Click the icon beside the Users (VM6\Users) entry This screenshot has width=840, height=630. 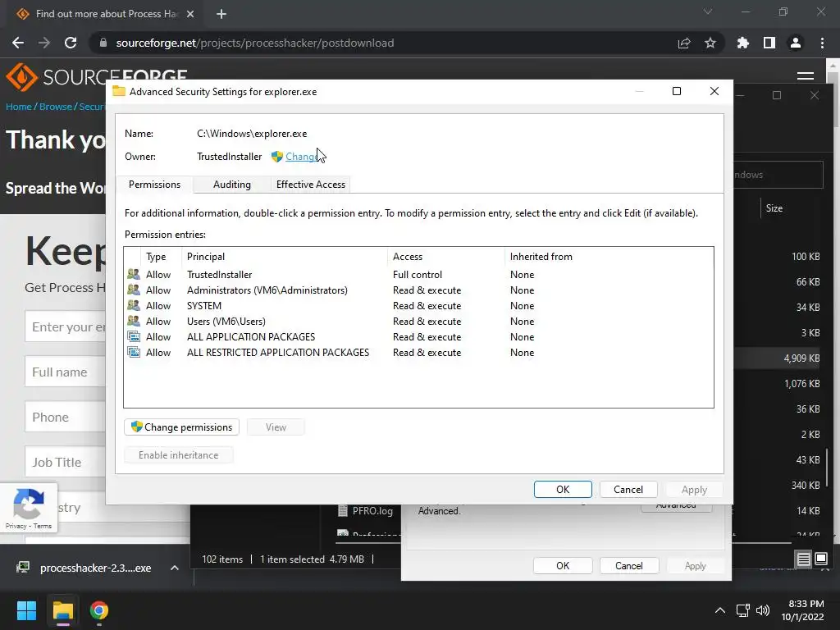coord(134,321)
